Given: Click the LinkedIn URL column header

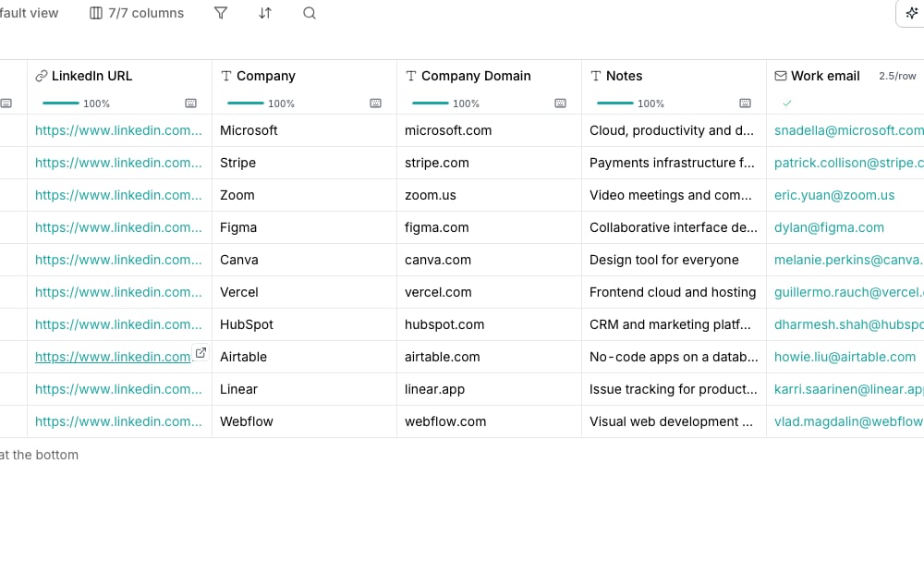Looking at the screenshot, I should pyautogui.click(x=119, y=76).
